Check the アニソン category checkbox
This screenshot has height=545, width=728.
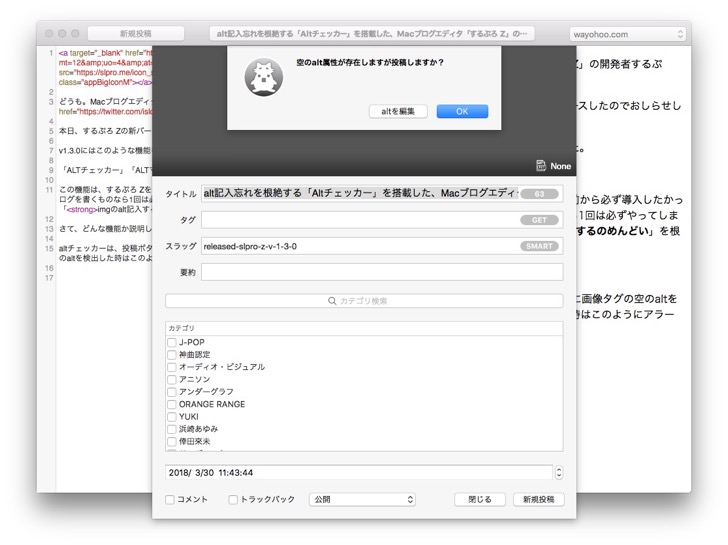pyautogui.click(x=172, y=380)
